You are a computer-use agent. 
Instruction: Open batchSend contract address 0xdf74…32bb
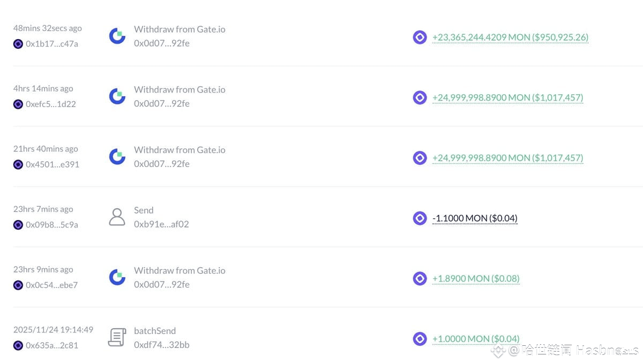162,345
